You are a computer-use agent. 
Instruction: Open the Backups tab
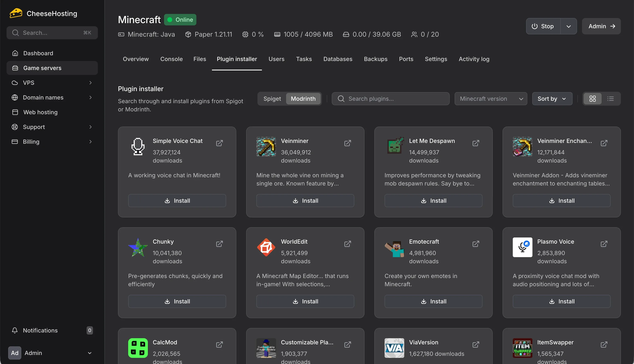(376, 59)
